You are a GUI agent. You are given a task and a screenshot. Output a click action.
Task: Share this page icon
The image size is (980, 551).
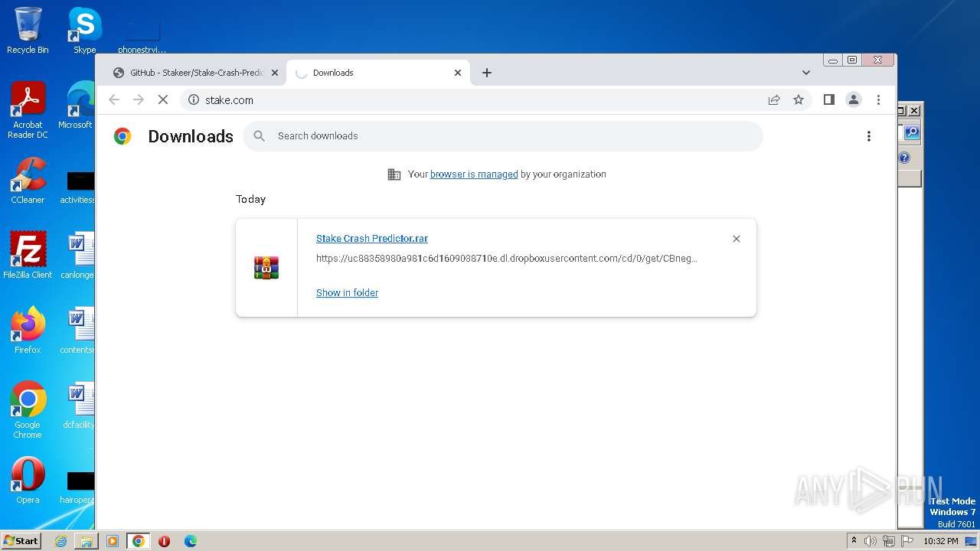[x=774, y=99]
